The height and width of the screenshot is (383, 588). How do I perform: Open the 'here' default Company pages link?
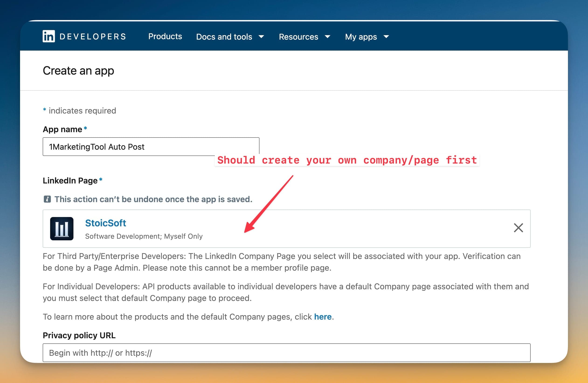(x=323, y=317)
